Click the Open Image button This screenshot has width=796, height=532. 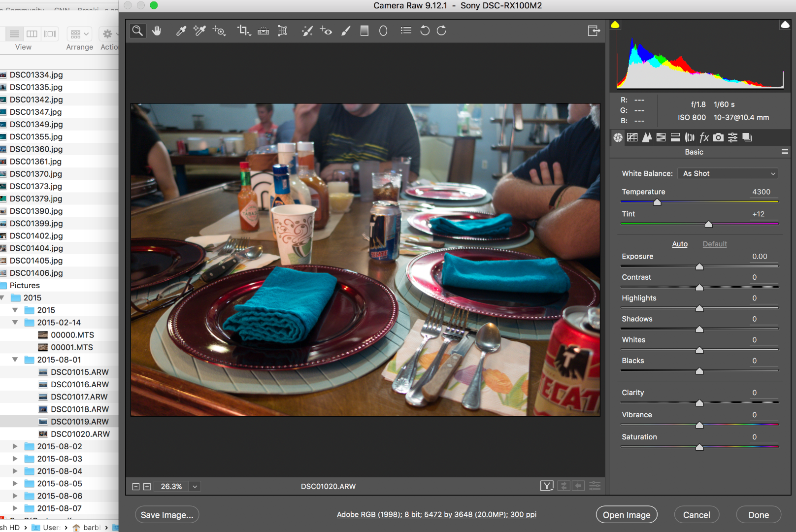[x=627, y=515]
